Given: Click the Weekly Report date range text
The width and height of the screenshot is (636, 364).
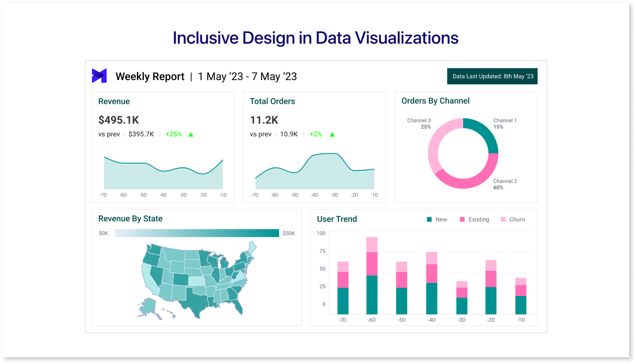Looking at the screenshot, I should [x=247, y=77].
